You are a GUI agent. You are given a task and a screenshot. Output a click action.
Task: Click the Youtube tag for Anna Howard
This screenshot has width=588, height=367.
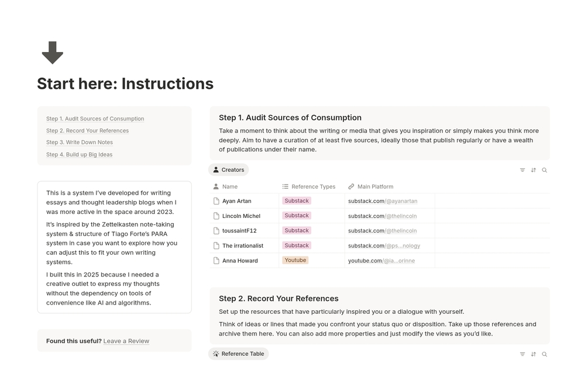(x=295, y=260)
